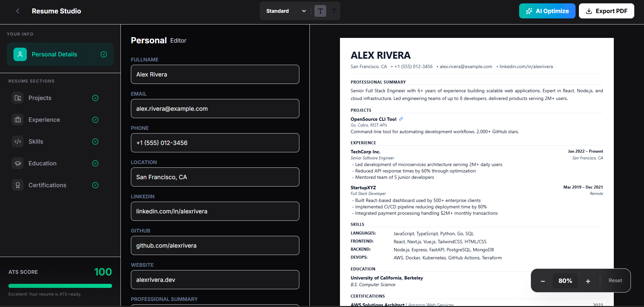Click the AI Optimize button

pos(547,11)
